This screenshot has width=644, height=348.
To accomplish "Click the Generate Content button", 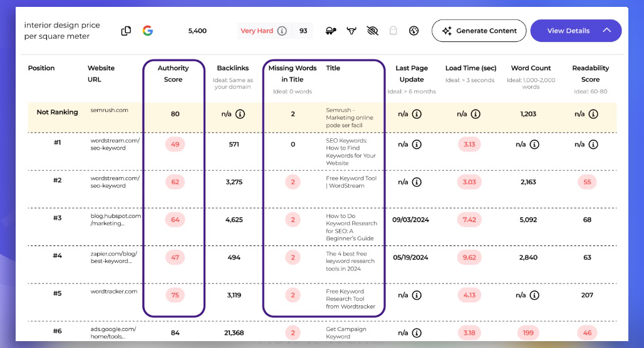I will (479, 31).
